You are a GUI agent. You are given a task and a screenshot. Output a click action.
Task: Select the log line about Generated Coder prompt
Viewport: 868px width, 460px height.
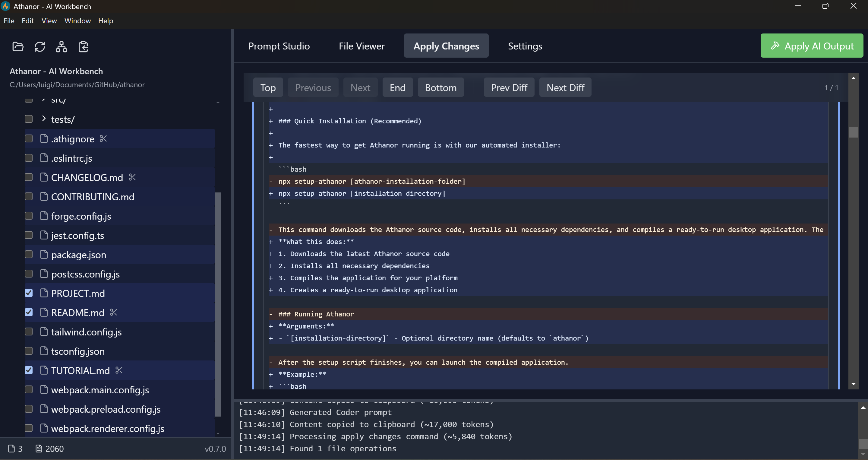pyautogui.click(x=315, y=412)
